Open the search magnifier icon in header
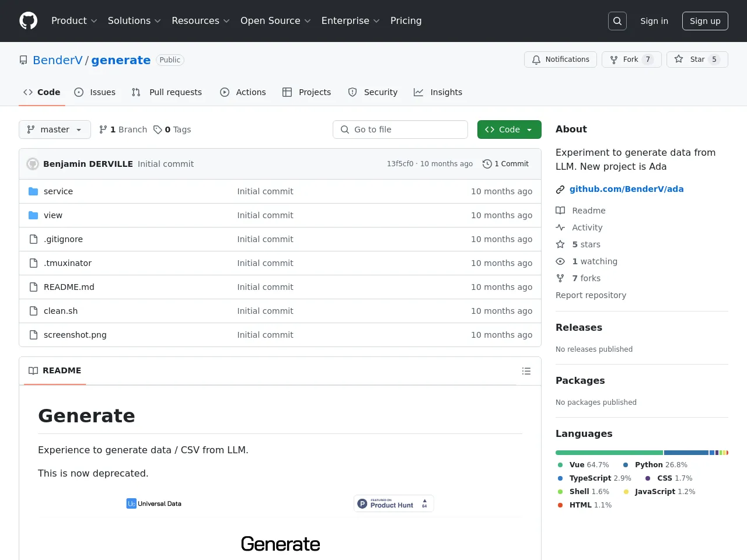This screenshot has height=560, width=747. click(617, 21)
